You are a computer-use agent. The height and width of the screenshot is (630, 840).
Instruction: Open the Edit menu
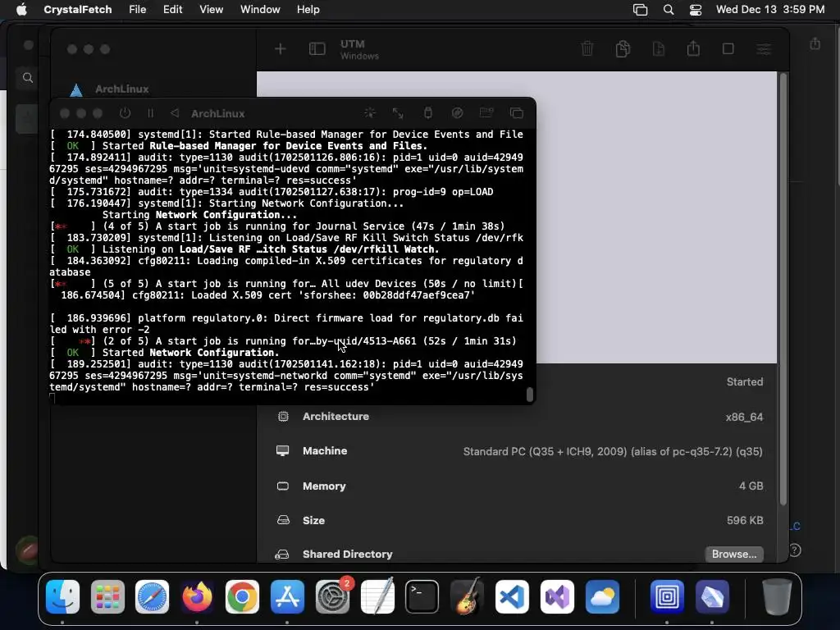coord(172,10)
